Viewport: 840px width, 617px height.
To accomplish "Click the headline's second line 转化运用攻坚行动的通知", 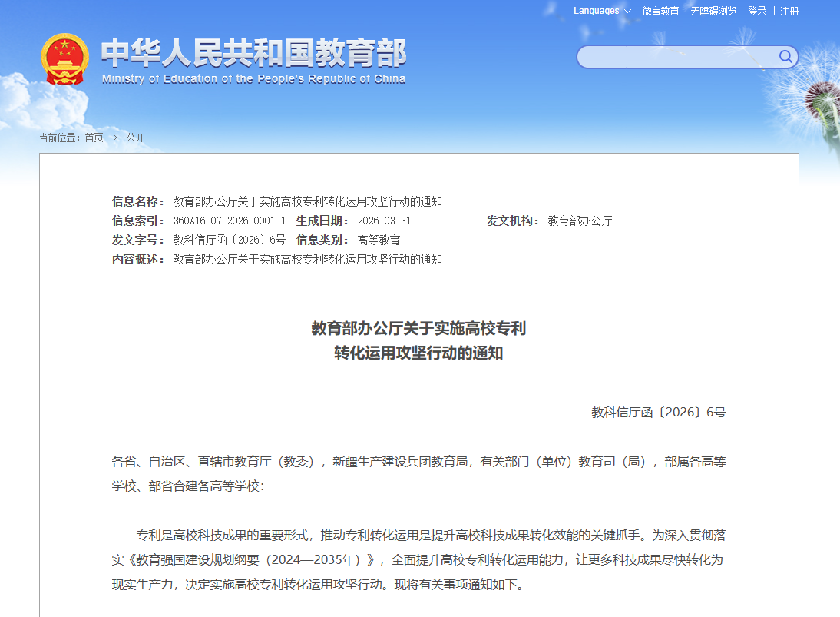I will pos(418,353).
